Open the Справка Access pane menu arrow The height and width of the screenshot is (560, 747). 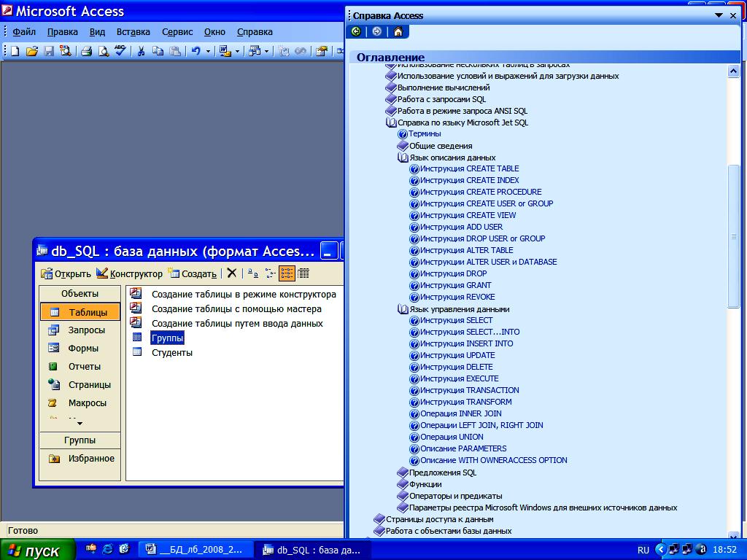pos(719,15)
